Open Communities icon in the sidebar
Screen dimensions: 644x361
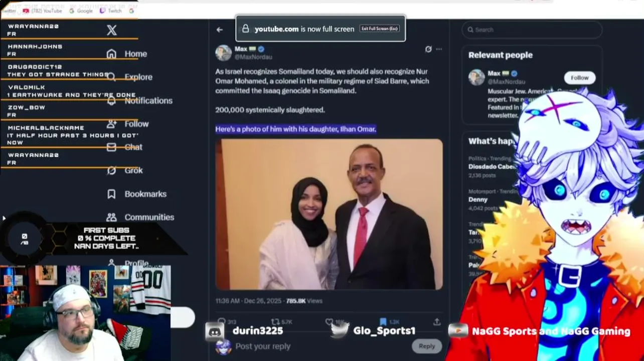tap(111, 217)
